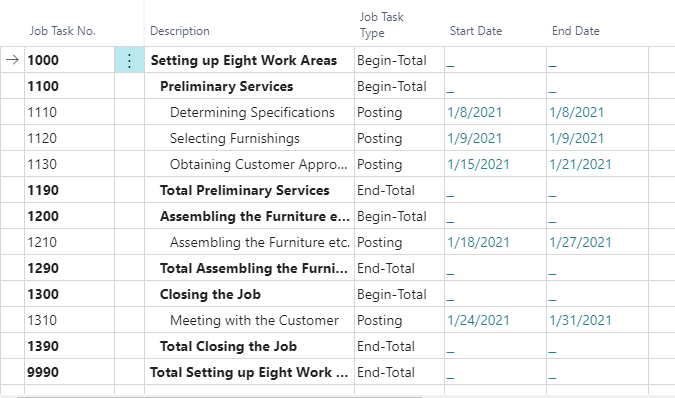This screenshot has width=675, height=398.
Task: Click the Description column header
Action: pyautogui.click(x=180, y=31)
